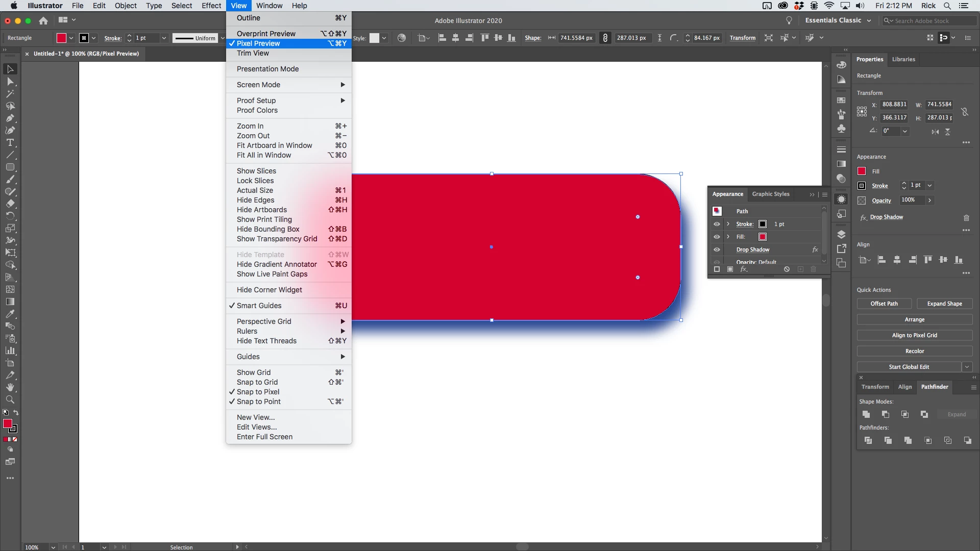Click the Align to Pixel Grid button
The width and height of the screenshot is (980, 551).
(x=914, y=335)
